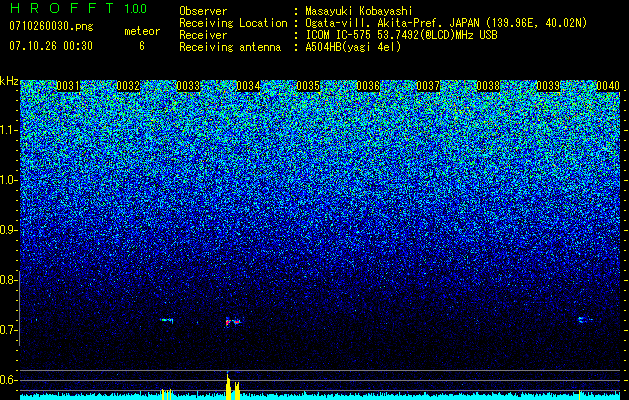Click the small yellow power spikes before 0033

pos(166,394)
